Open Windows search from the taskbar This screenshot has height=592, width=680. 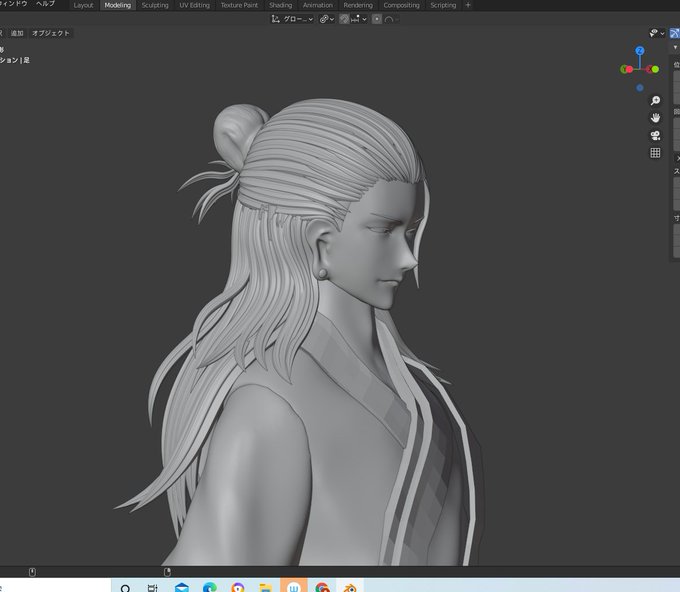click(x=125, y=588)
